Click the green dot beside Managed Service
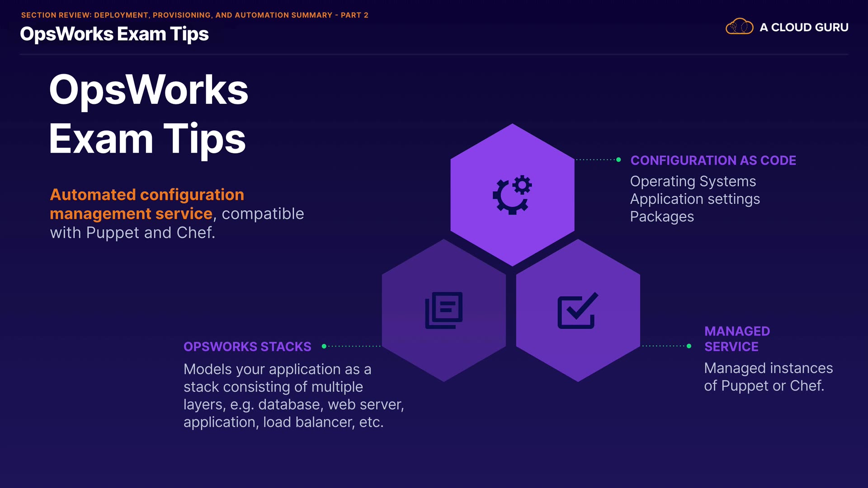The width and height of the screenshot is (868, 488). (689, 346)
